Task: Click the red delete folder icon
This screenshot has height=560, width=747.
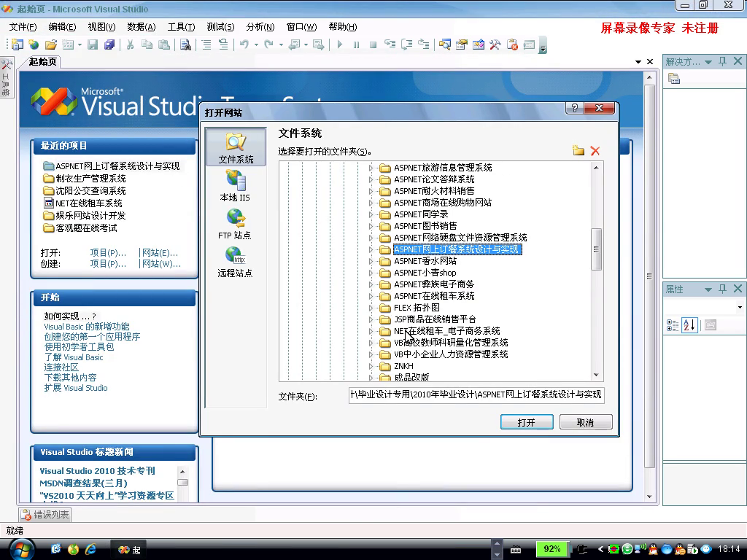Action: click(595, 151)
